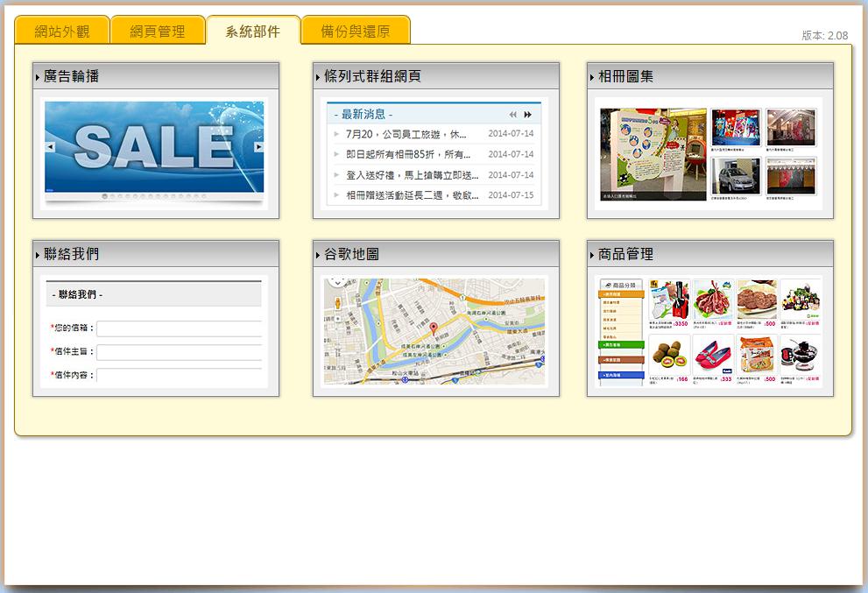Click the SALE banner's left arrow
This screenshot has width=868, height=593.
50,147
